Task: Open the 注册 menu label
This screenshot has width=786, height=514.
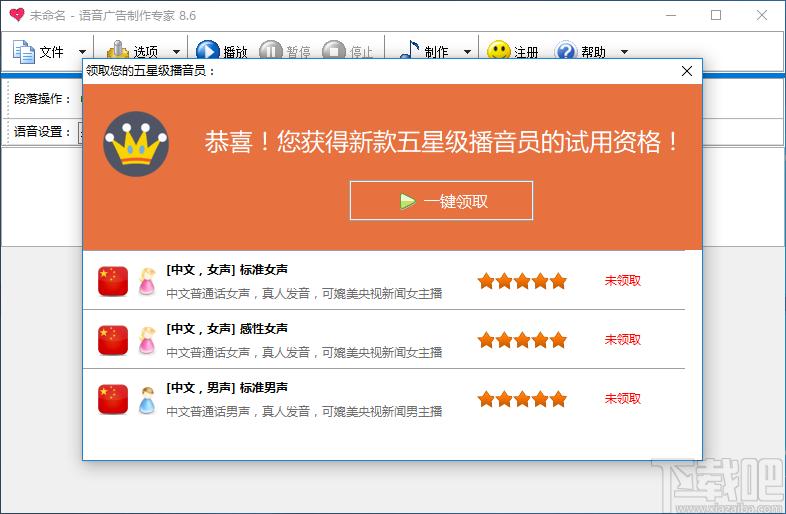Action: tap(526, 52)
